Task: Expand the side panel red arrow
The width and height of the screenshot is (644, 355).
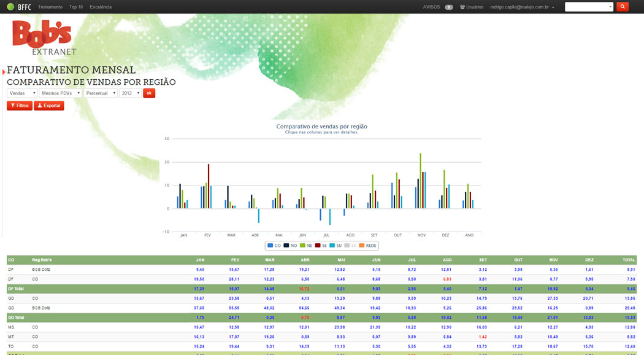Action: (4, 72)
